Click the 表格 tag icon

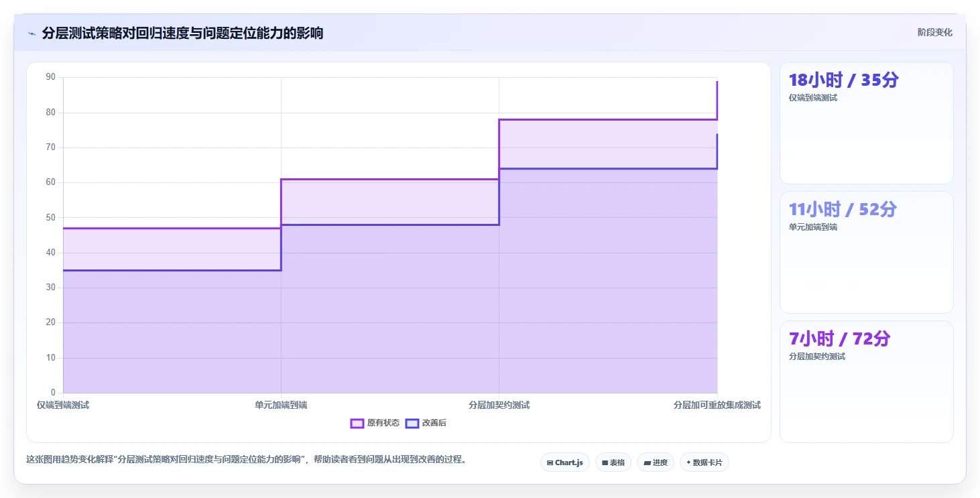pos(605,462)
